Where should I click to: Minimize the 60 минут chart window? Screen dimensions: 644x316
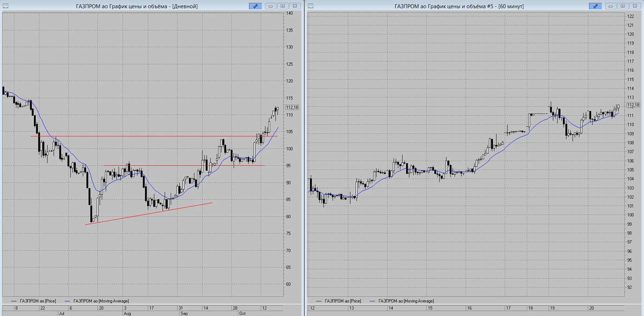[x=610, y=6]
